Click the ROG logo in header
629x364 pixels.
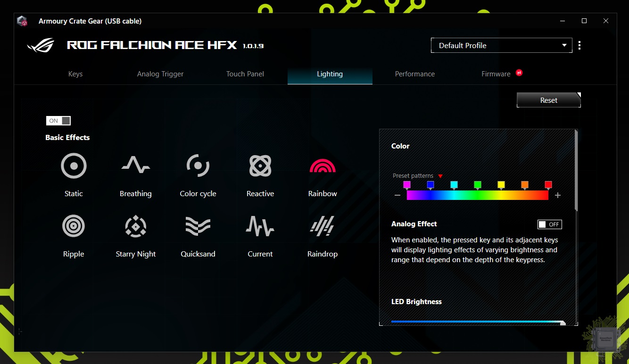coord(41,45)
